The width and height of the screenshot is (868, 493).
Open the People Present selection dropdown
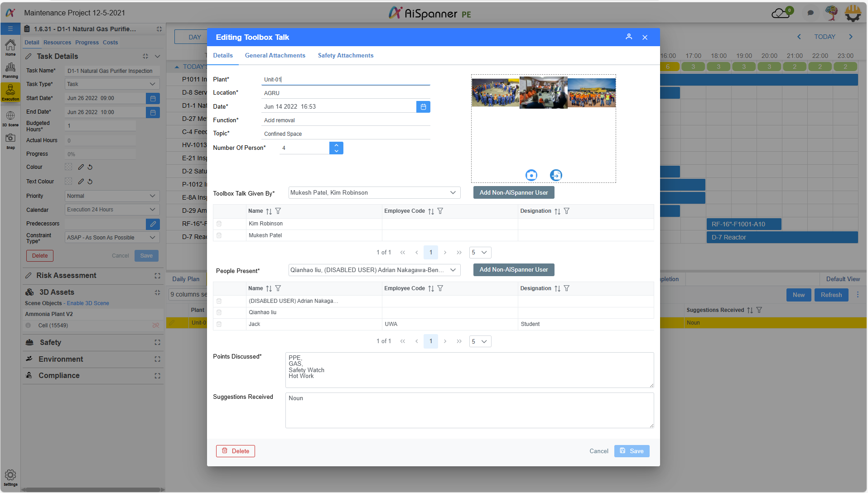click(x=453, y=270)
